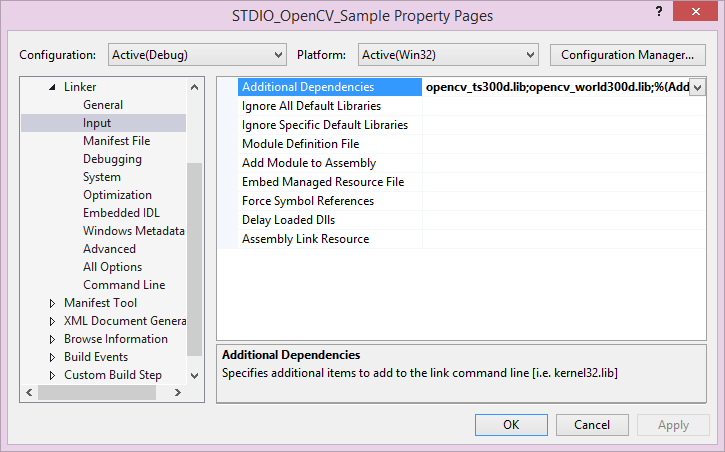Expand the XML Document Generator node
This screenshot has width=725, height=452.
[x=52, y=321]
